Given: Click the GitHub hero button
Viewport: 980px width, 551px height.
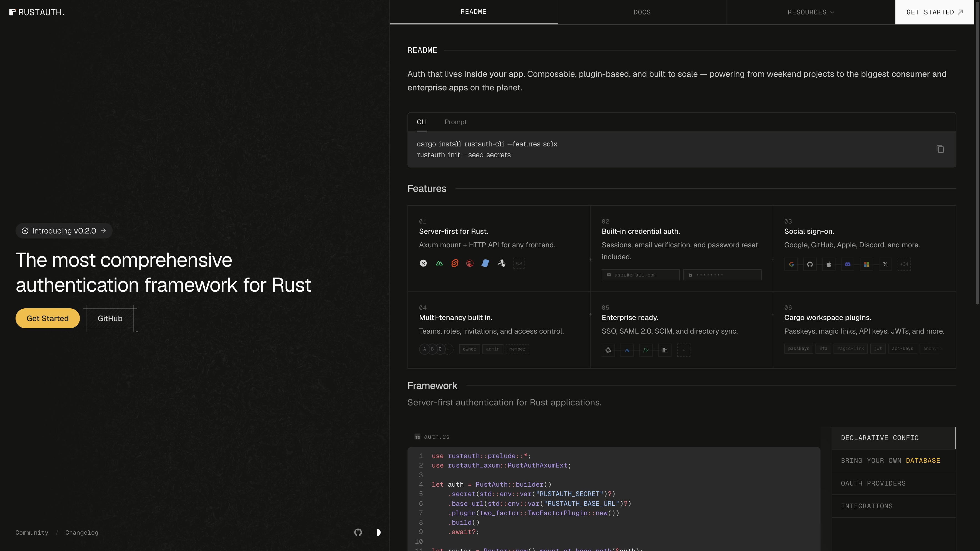Looking at the screenshot, I should (110, 318).
